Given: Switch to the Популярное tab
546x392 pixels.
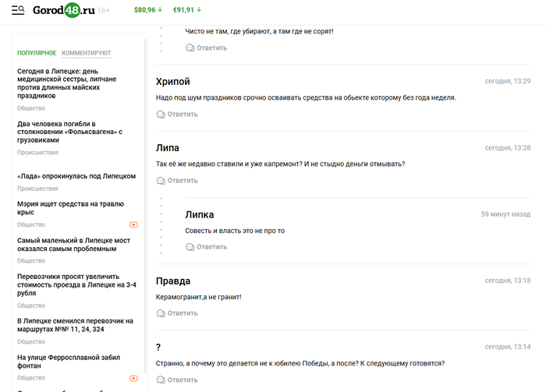Looking at the screenshot, I should tap(37, 53).
